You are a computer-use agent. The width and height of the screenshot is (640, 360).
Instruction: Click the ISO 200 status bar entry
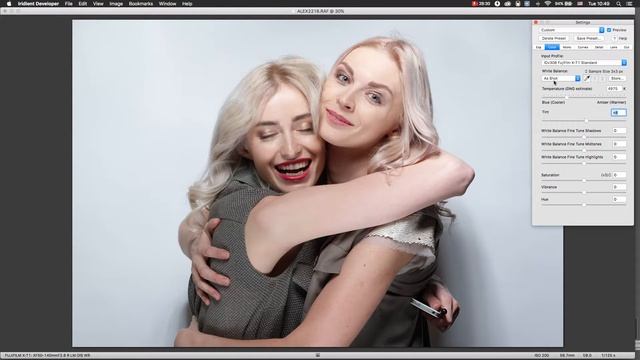point(542,356)
